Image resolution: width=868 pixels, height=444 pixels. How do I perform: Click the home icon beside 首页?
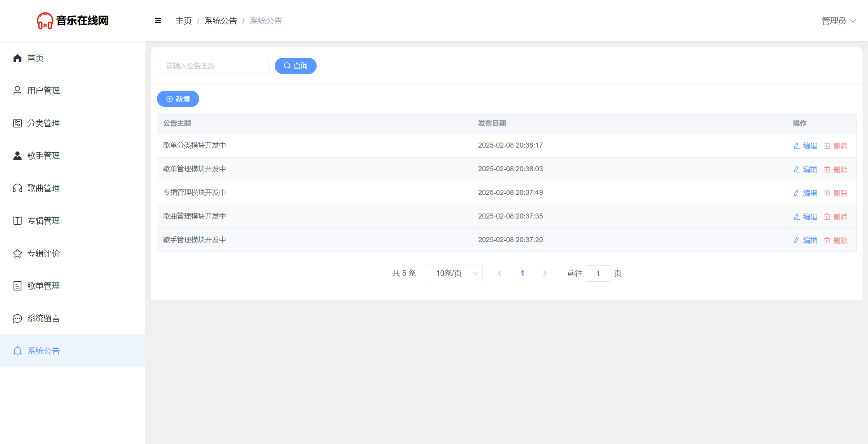click(x=17, y=58)
